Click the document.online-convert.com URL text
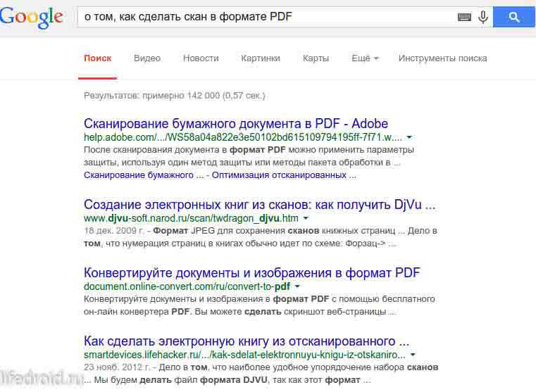This screenshot has width=536, height=392. pos(187,286)
